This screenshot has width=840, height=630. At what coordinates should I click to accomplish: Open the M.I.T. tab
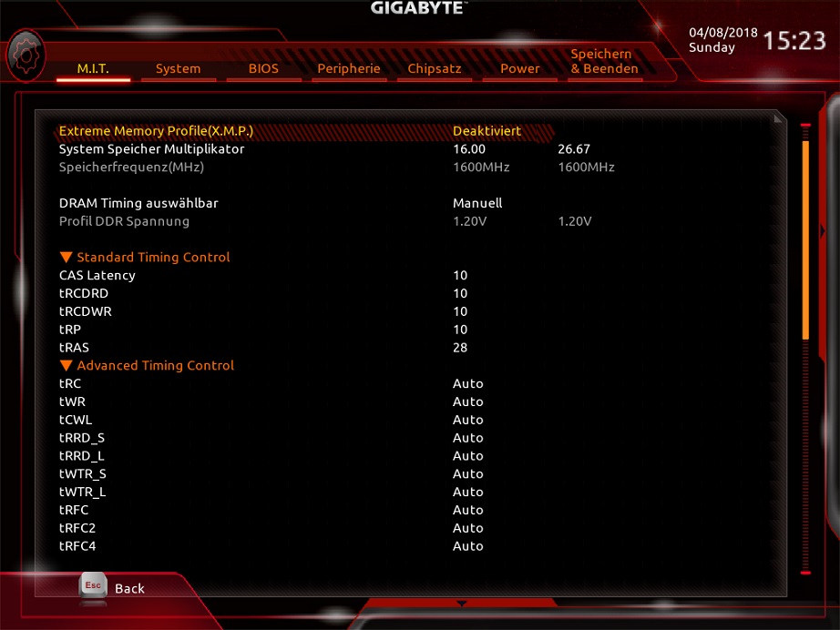(93, 68)
